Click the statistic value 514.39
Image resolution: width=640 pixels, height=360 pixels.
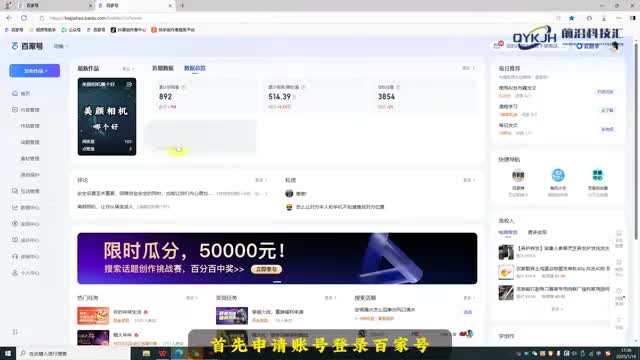pyautogui.click(x=280, y=97)
